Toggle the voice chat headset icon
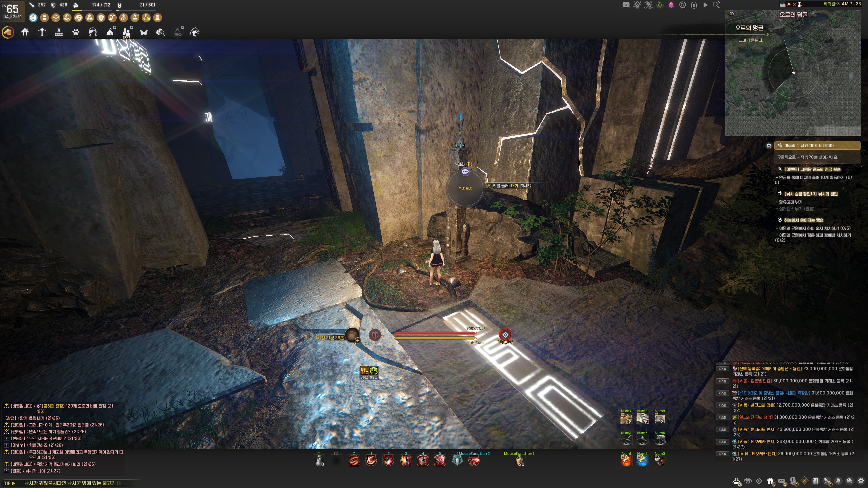Screen dimensions: 868x488 [694, 5]
